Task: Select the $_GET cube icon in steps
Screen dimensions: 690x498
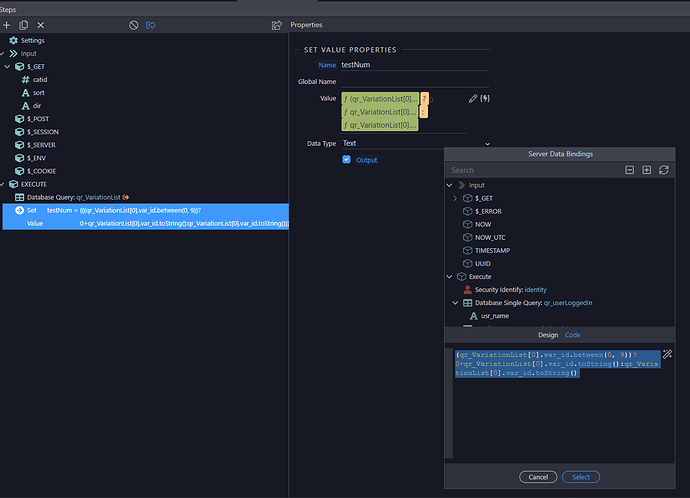Action: pos(19,66)
